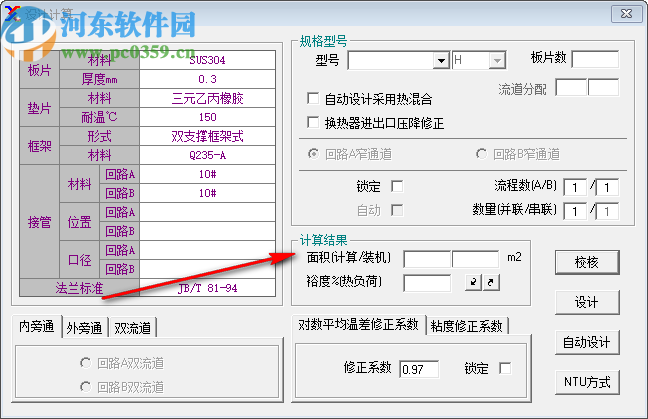Select 对数平均温差修正系数 tab

point(358,325)
